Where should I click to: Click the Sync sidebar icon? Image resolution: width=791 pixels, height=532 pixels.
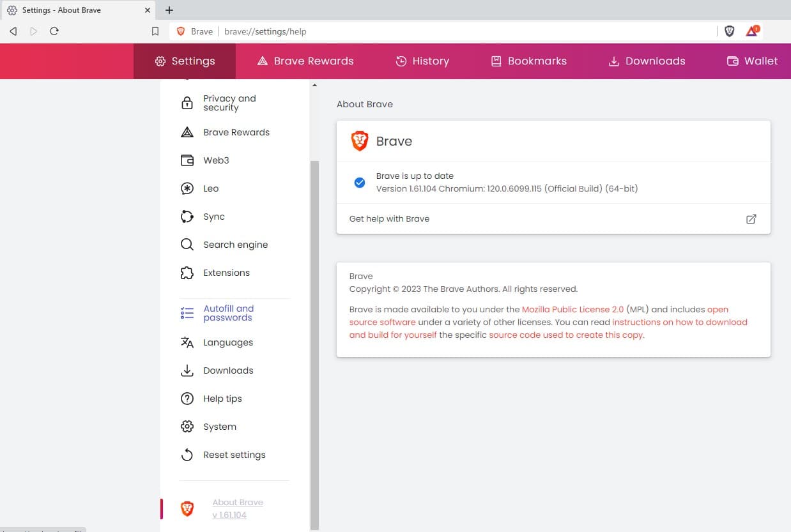[x=187, y=217]
